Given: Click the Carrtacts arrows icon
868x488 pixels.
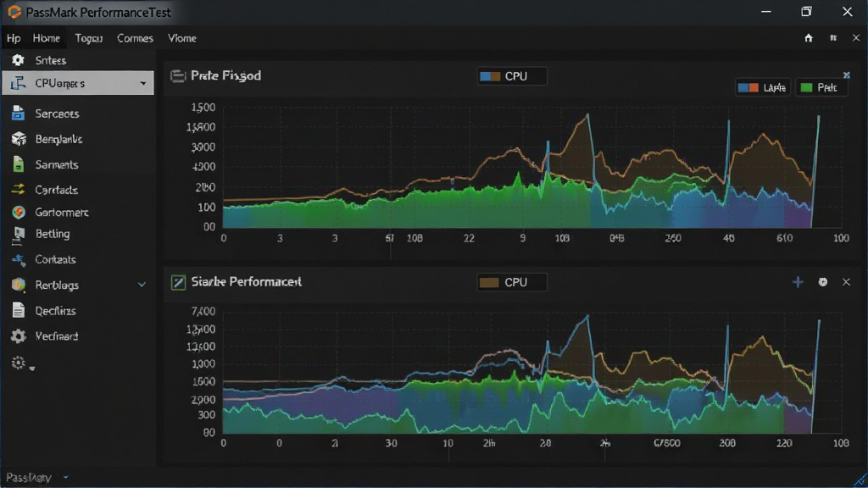Looking at the screenshot, I should coord(19,189).
